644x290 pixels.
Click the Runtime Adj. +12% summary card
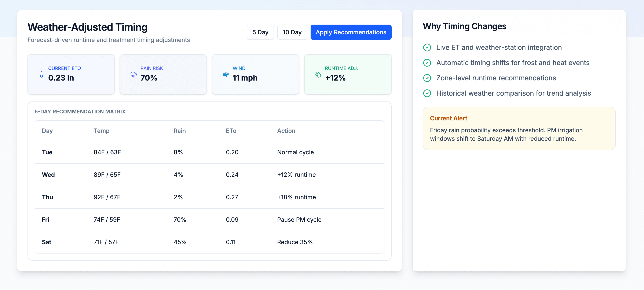[x=348, y=74]
